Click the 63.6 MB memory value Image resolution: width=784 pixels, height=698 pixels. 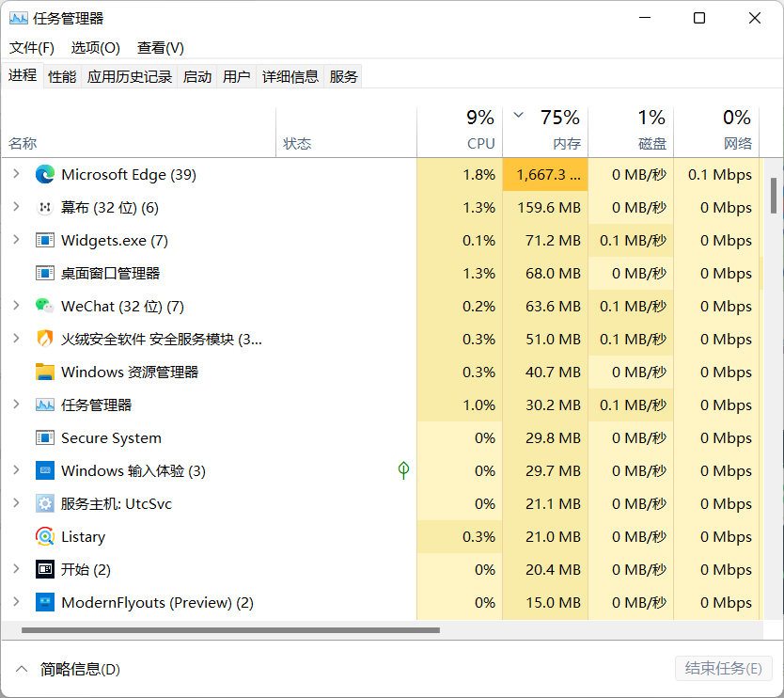click(x=553, y=306)
